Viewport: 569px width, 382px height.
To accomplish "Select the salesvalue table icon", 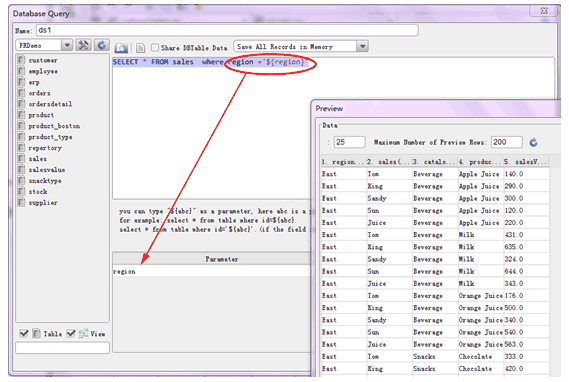I will tap(21, 169).
